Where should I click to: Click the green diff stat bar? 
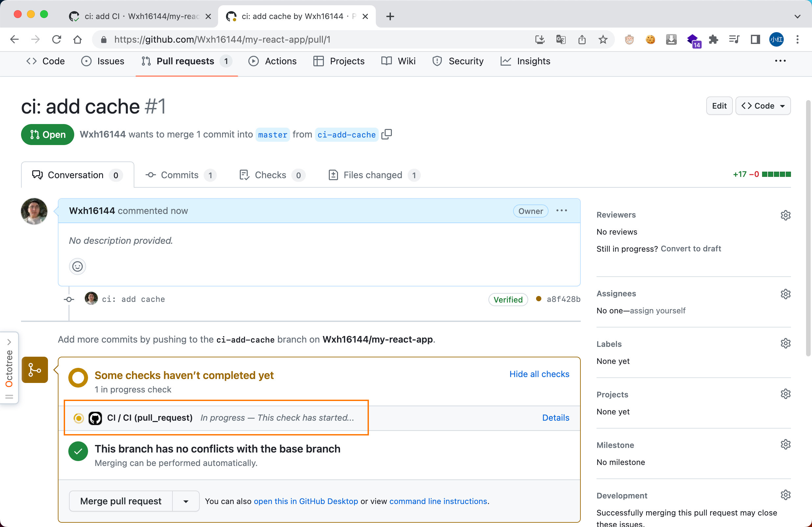776,175
